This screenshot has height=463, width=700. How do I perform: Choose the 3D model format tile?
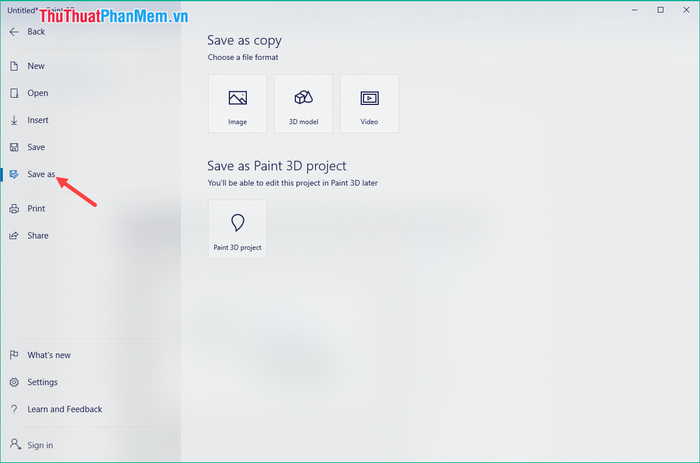[x=304, y=104]
